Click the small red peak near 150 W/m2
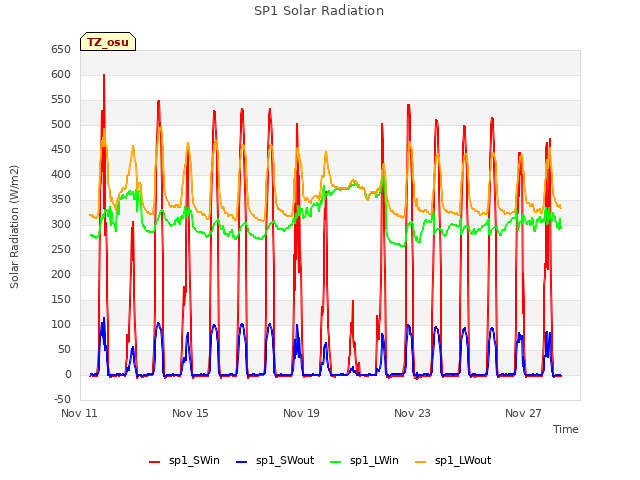The width and height of the screenshot is (640, 480). 353,302
